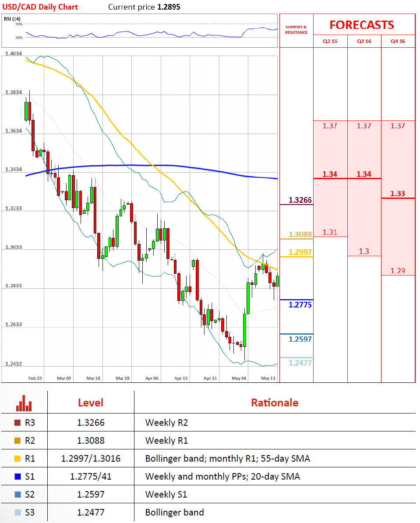420x523 pixels.
Task: Click the S2 row label
Action: (30, 495)
